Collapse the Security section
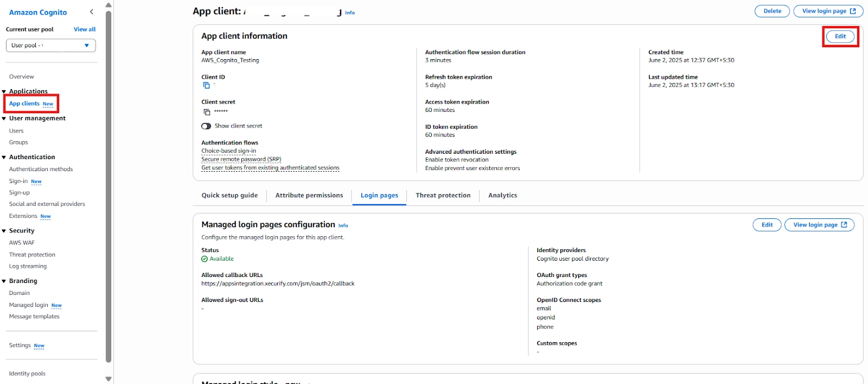Viewport: 868px width, 384px height. (x=4, y=231)
